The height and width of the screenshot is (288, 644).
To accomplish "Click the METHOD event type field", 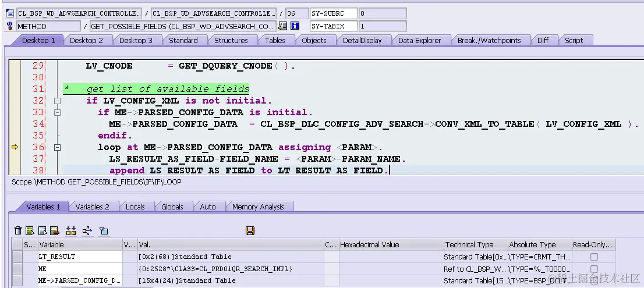I will tap(48, 26).
